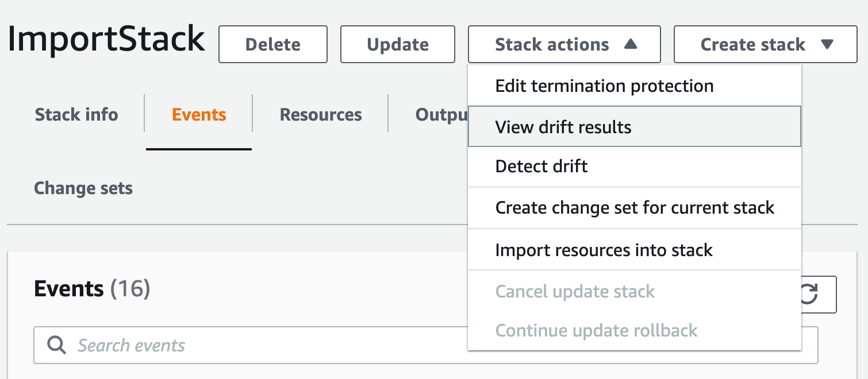The image size is (868, 379).
Task: Click the Delete button
Action: [272, 44]
